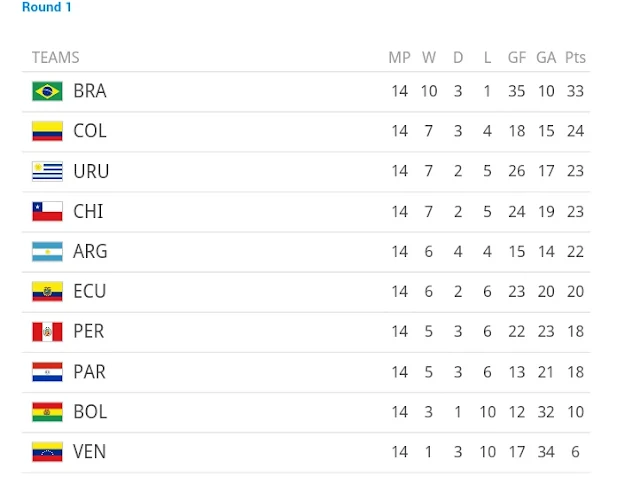Click the Colombia flag icon
This screenshot has width=640, height=484.
(x=47, y=131)
